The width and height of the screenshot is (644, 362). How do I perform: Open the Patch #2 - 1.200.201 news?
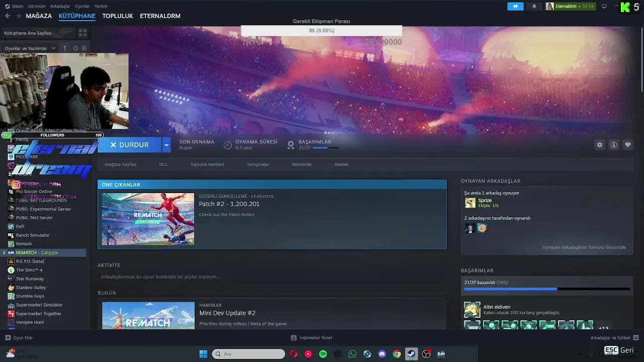[x=229, y=204]
